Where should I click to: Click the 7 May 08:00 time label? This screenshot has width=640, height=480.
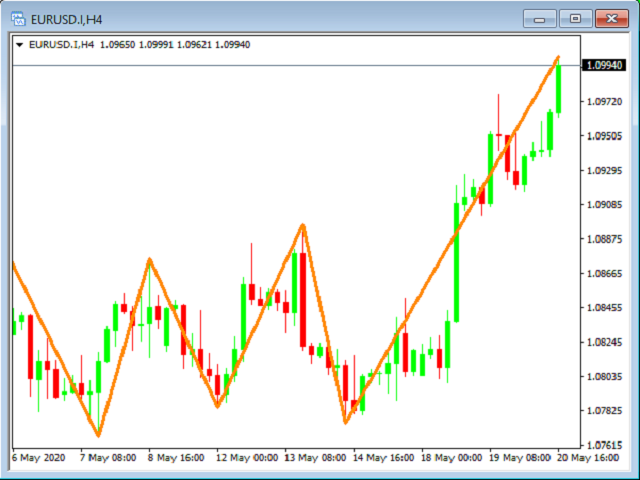[x=108, y=458]
